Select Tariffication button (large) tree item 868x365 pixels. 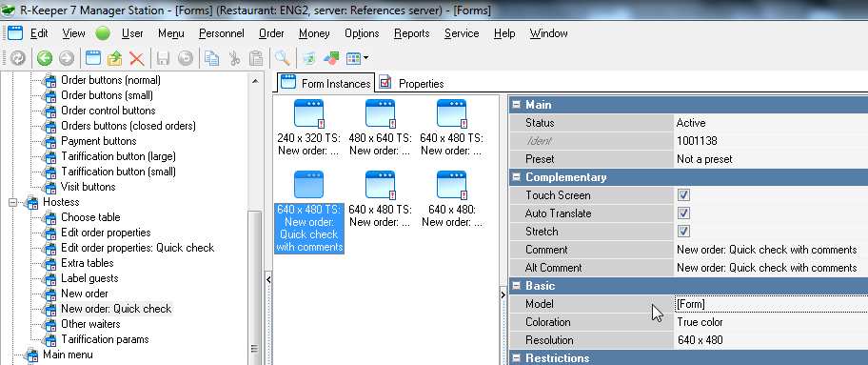point(118,156)
